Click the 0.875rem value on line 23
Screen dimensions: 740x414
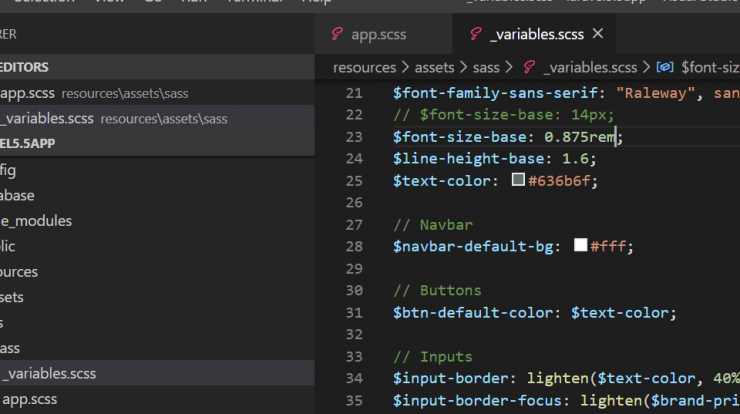[580, 137]
